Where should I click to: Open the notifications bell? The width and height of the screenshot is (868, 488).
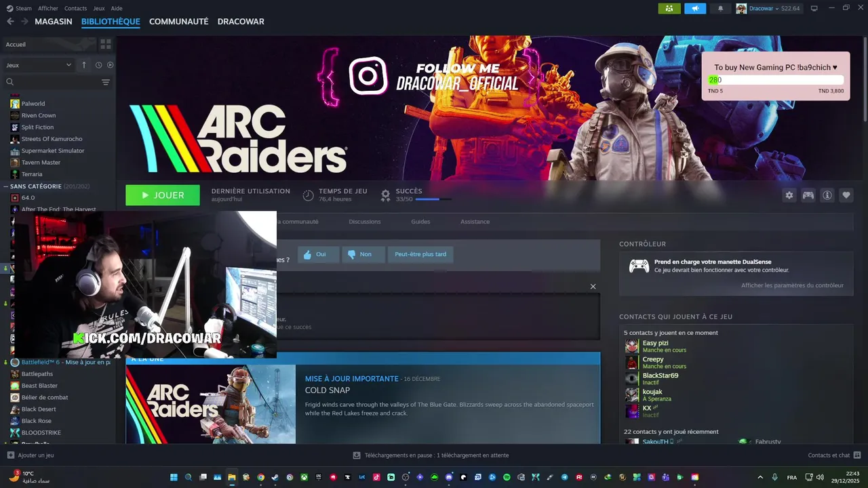pos(720,8)
